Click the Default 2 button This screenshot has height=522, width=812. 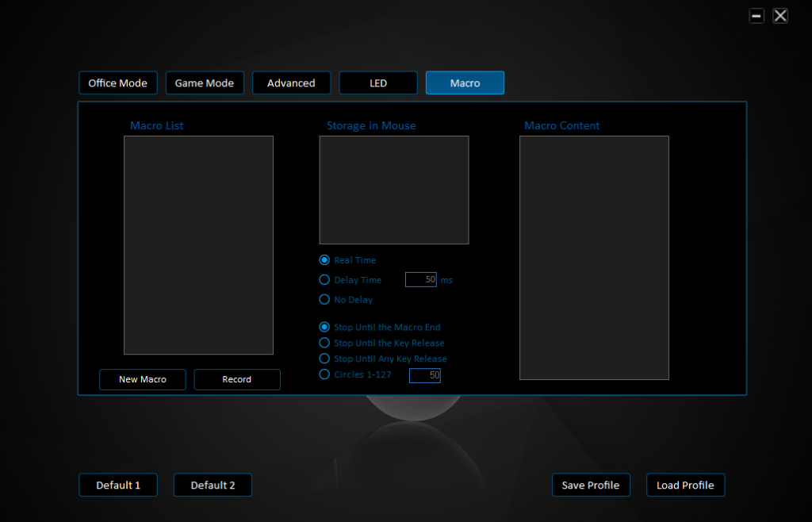(x=213, y=486)
